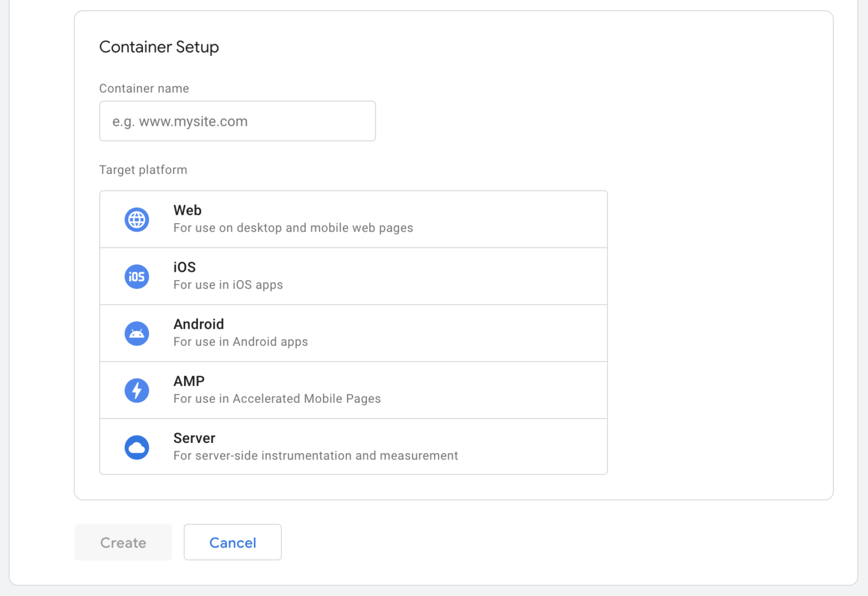Select the Android platform option
The height and width of the screenshot is (596, 868).
pyautogui.click(x=353, y=333)
